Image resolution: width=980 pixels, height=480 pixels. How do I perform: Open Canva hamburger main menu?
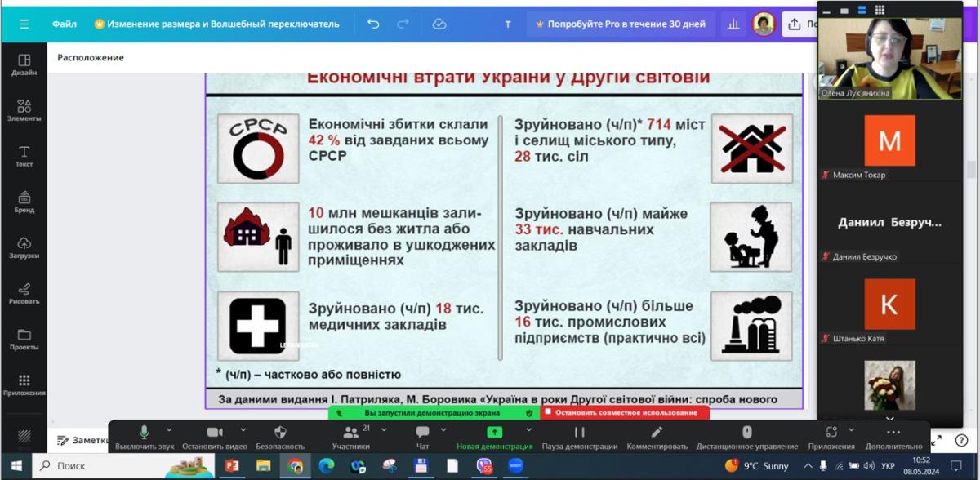coord(24,24)
